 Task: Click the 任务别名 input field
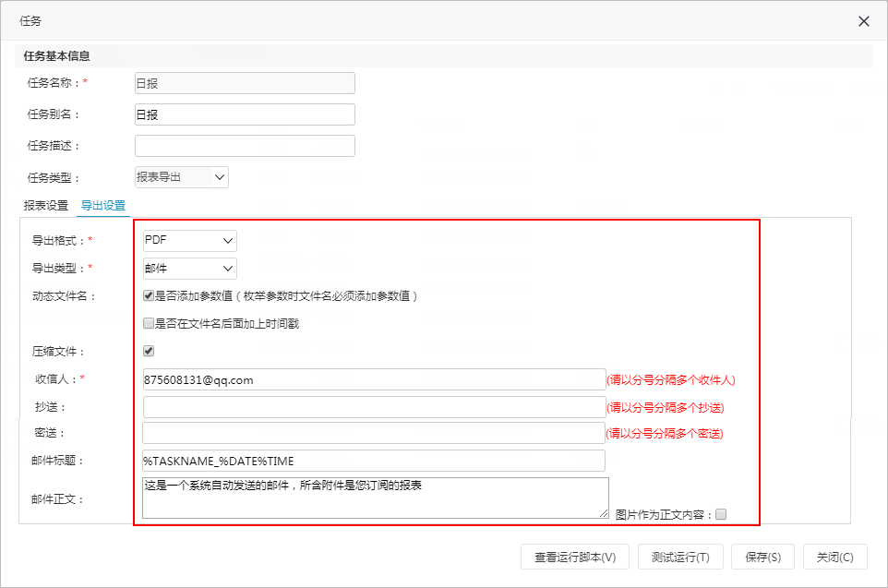[245, 114]
